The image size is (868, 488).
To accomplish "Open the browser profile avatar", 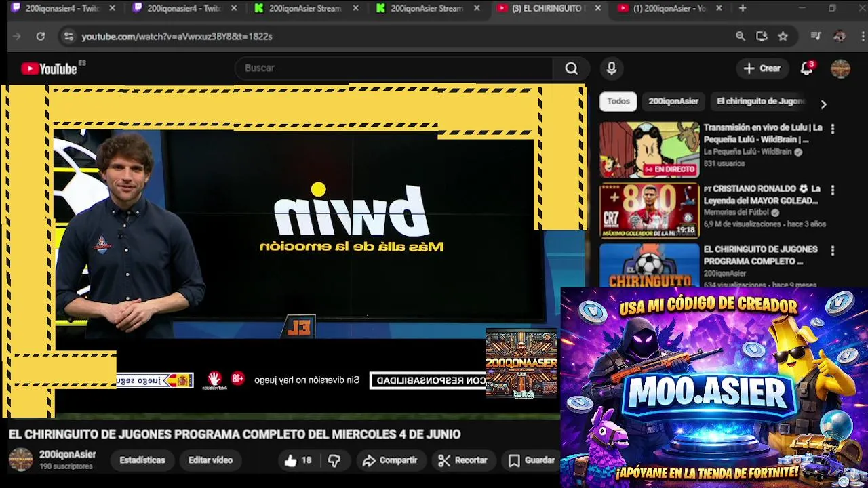I will pyautogui.click(x=840, y=36).
